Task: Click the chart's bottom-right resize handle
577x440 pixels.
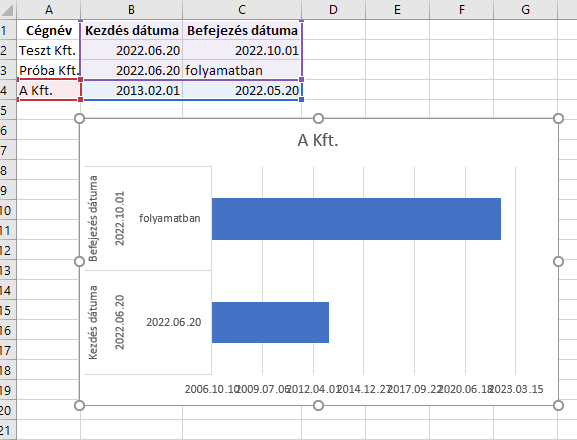Action: click(558, 405)
